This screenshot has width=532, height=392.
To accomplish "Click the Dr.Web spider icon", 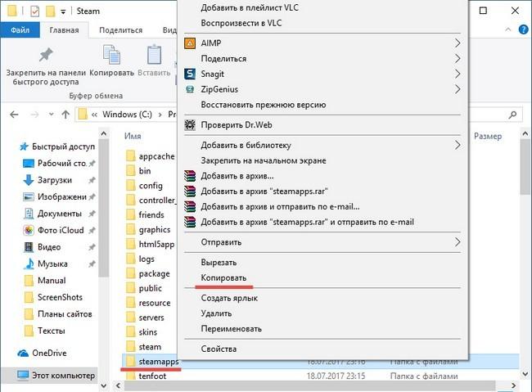I will pyautogui.click(x=190, y=125).
